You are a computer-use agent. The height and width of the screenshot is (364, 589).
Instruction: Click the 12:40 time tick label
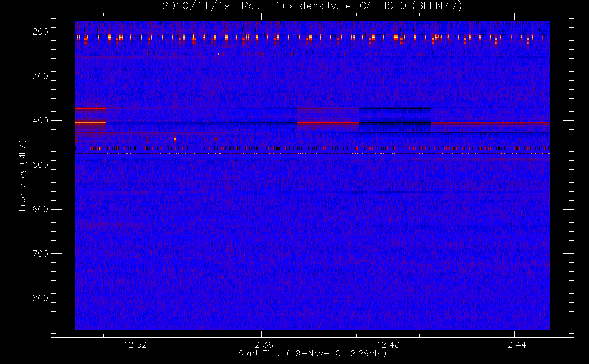(388, 345)
